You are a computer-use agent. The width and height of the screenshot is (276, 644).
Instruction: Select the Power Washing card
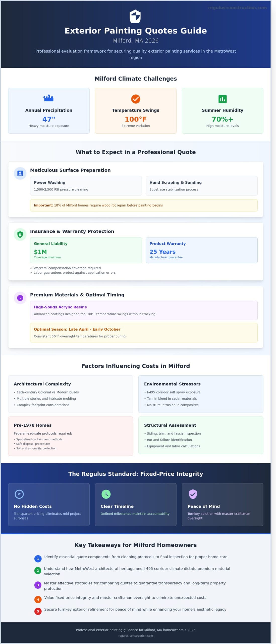pyautogui.click(x=86, y=186)
